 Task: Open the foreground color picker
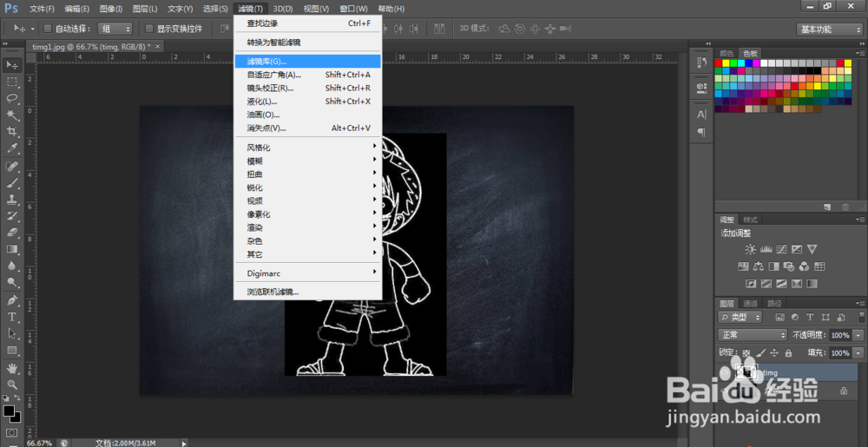point(9,411)
